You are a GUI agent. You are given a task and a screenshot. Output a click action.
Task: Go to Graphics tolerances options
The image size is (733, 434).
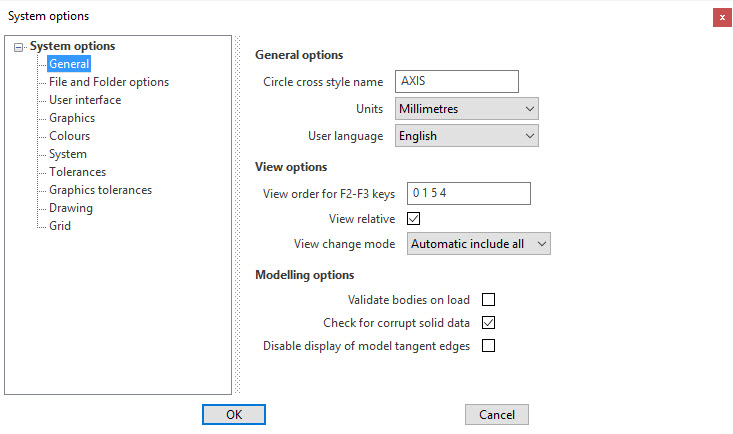100,190
